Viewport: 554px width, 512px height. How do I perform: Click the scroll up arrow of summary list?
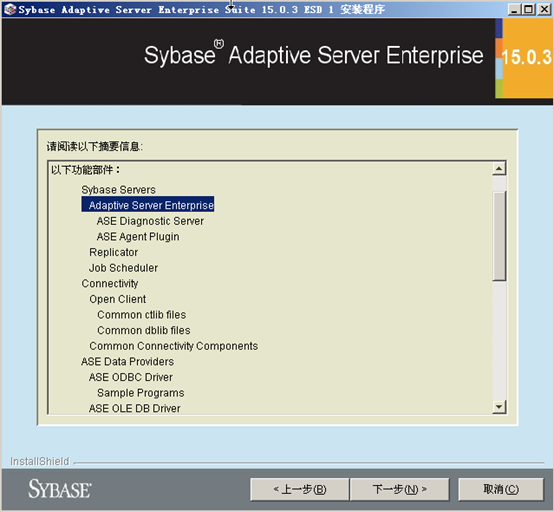pyautogui.click(x=499, y=169)
